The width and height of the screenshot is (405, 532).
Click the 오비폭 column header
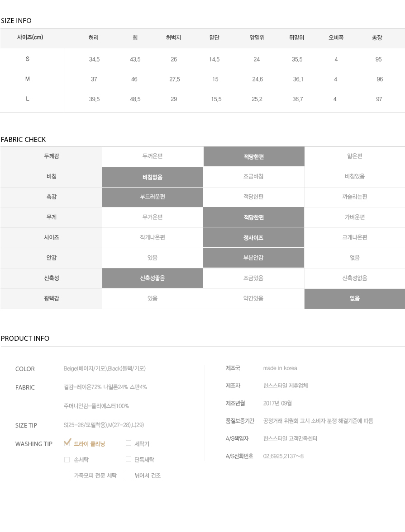click(x=336, y=38)
